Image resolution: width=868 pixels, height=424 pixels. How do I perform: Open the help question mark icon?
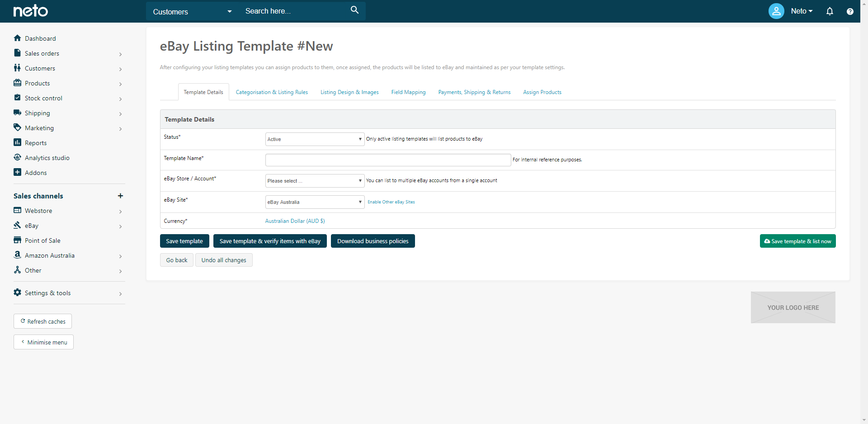850,12
